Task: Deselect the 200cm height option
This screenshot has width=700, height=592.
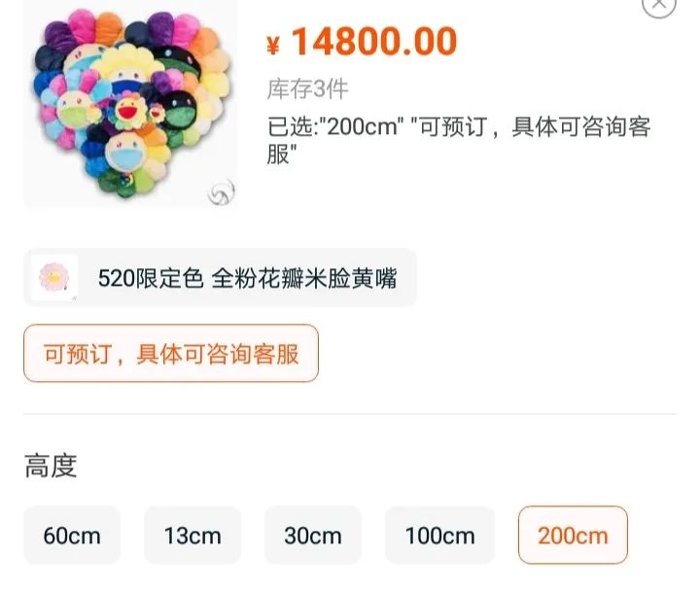Action: pyautogui.click(x=573, y=536)
